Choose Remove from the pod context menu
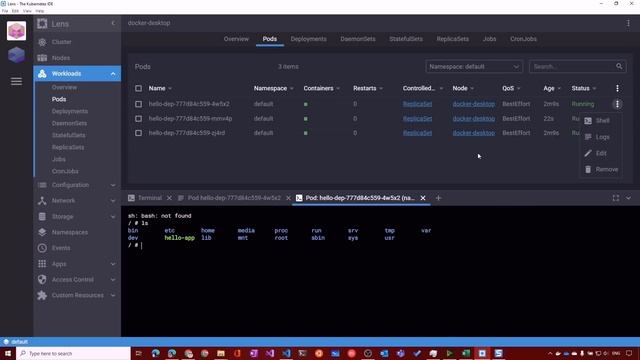The image size is (640, 360). click(x=600, y=169)
